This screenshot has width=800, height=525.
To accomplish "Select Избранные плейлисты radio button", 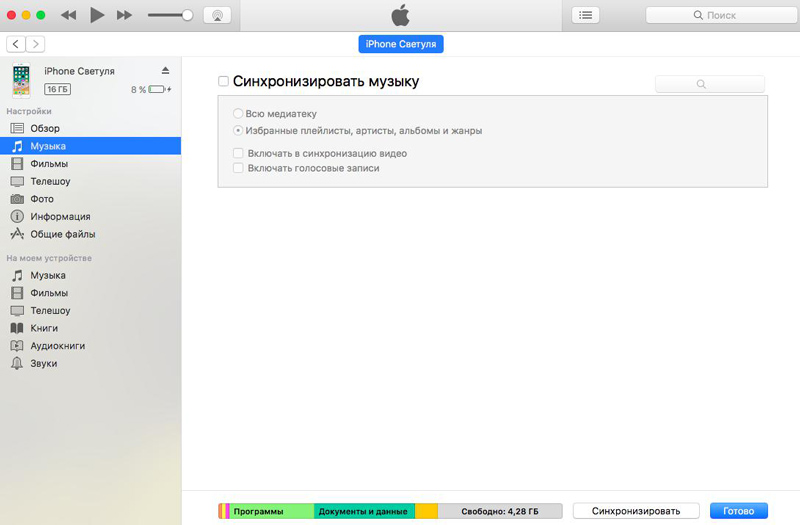I will click(x=238, y=131).
